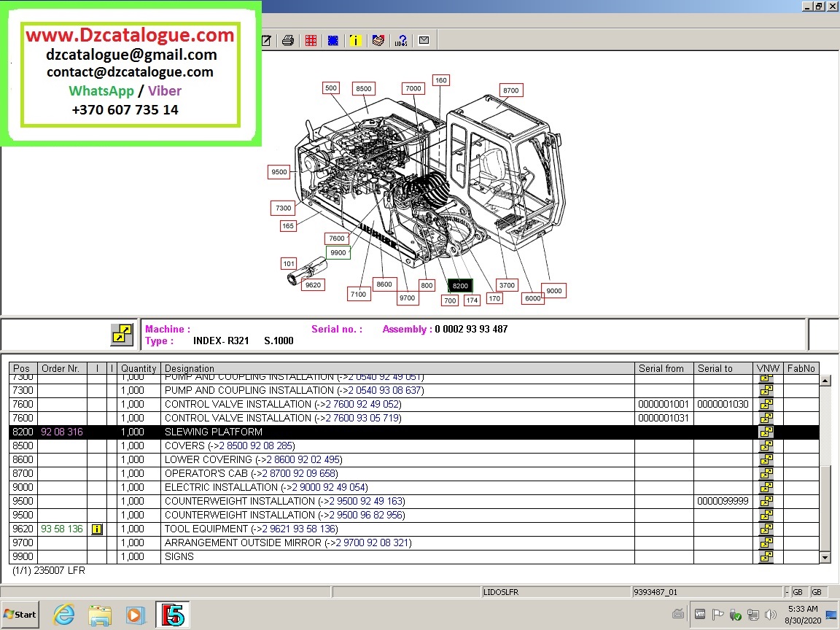The height and width of the screenshot is (630, 840).
Task: Click order number 93 58 136
Action: (61, 529)
